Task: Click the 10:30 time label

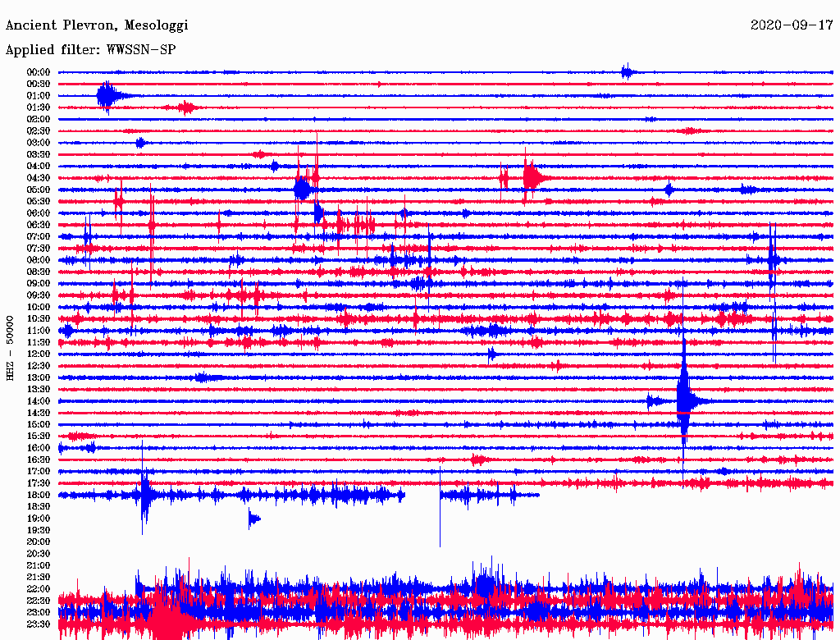Action: click(x=39, y=319)
